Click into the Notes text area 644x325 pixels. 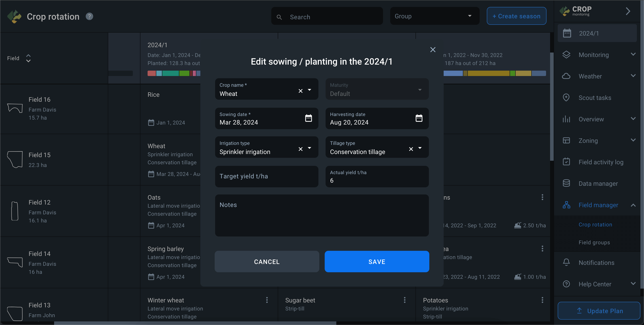322,215
